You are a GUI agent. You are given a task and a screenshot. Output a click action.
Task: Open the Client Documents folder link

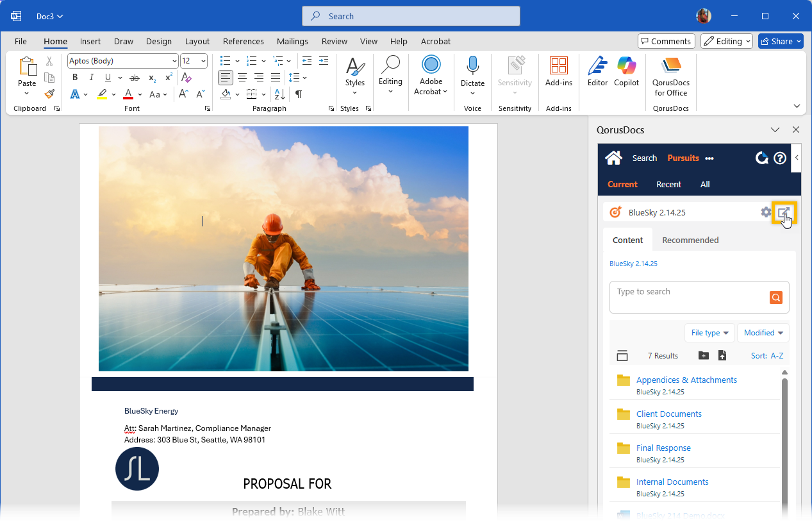(668, 414)
